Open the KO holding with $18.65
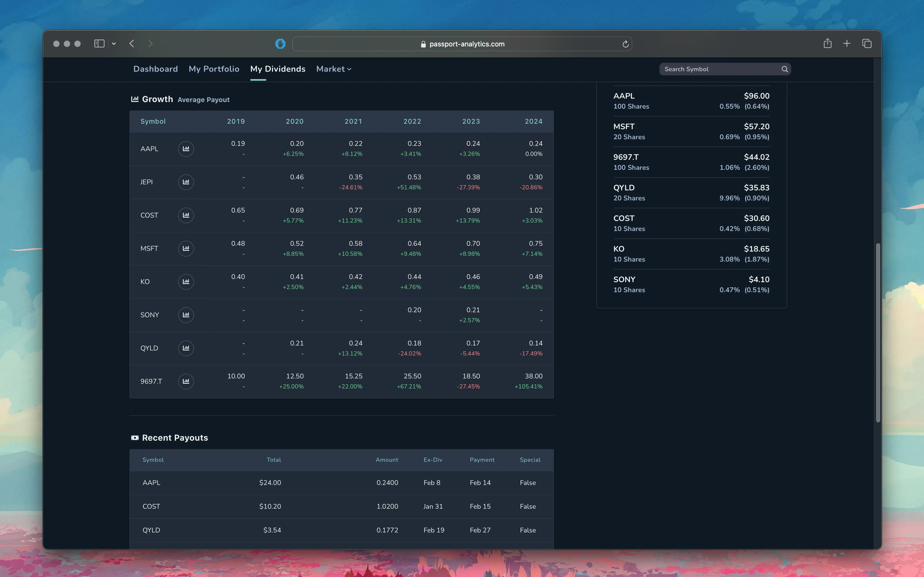Screen dimensions: 924x577 point(691,254)
